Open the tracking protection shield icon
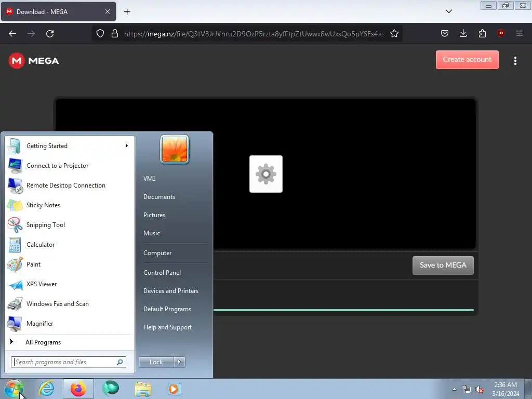532x399 pixels. click(100, 34)
